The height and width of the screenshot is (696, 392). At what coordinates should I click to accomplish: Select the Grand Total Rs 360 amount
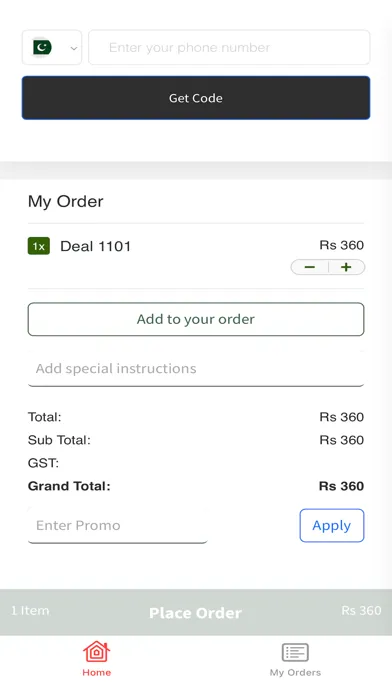[x=341, y=486]
